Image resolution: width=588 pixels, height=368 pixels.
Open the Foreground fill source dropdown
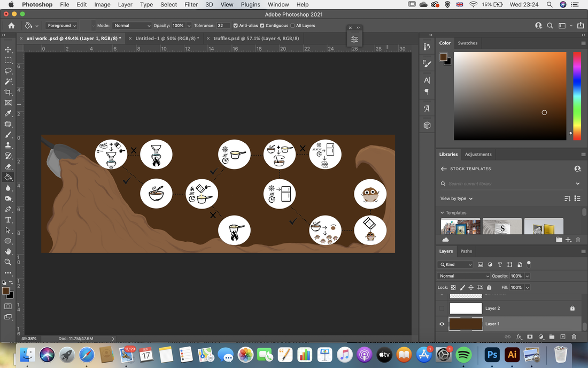(x=61, y=26)
